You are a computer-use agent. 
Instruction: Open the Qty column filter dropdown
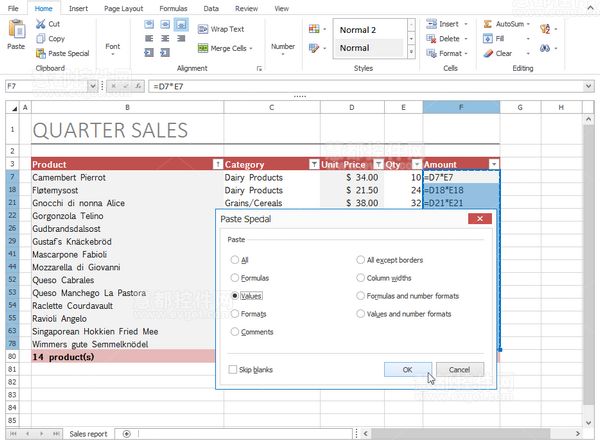(x=417, y=165)
